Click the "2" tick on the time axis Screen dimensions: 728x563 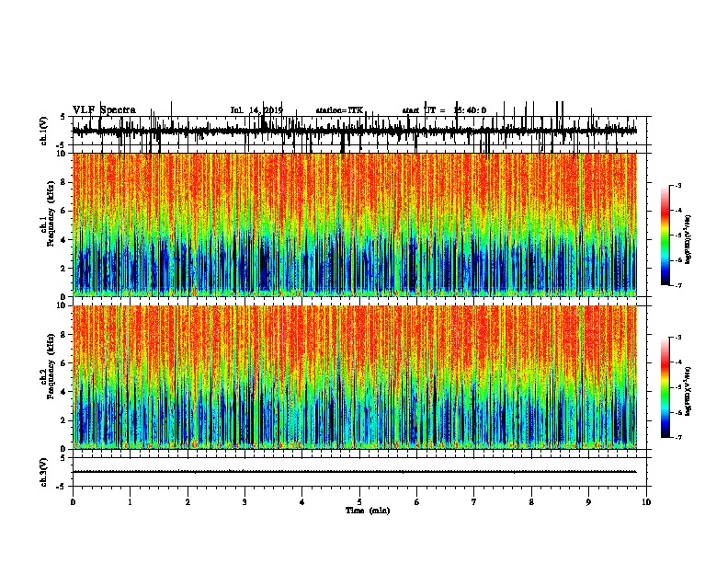[188, 502]
